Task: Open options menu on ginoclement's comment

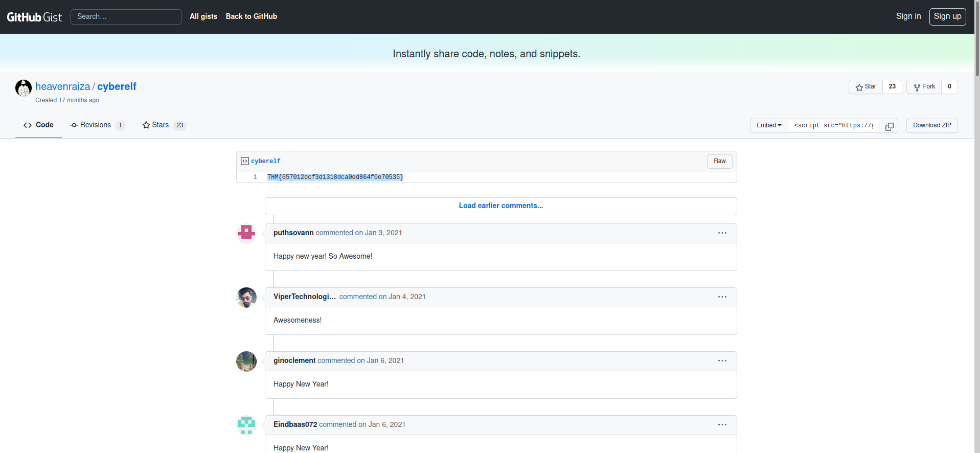Action: pyautogui.click(x=722, y=361)
